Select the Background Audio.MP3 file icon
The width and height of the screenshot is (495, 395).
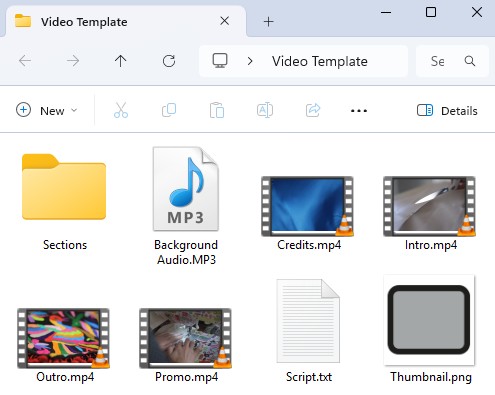tap(186, 189)
